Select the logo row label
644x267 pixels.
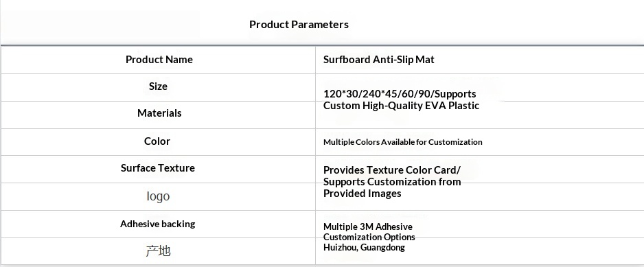158,196
